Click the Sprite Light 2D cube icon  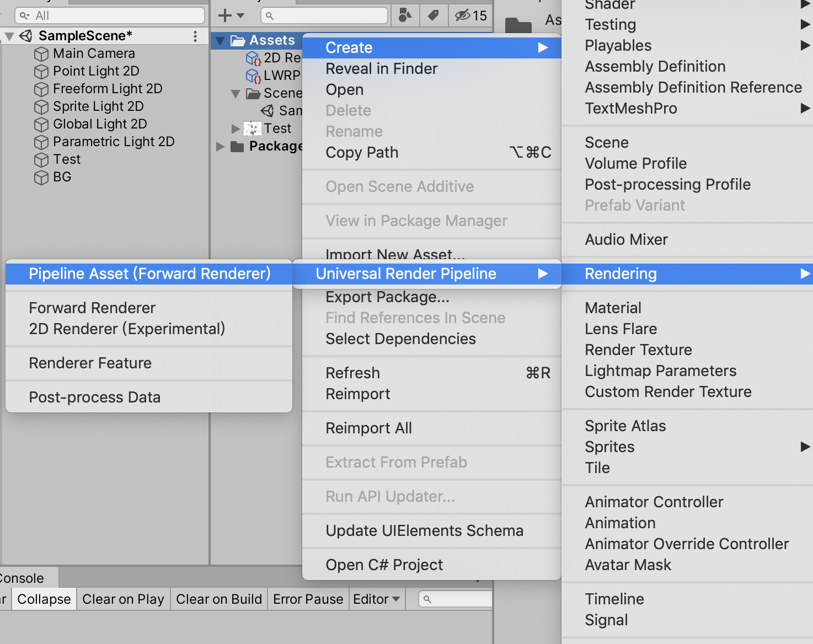[41, 107]
